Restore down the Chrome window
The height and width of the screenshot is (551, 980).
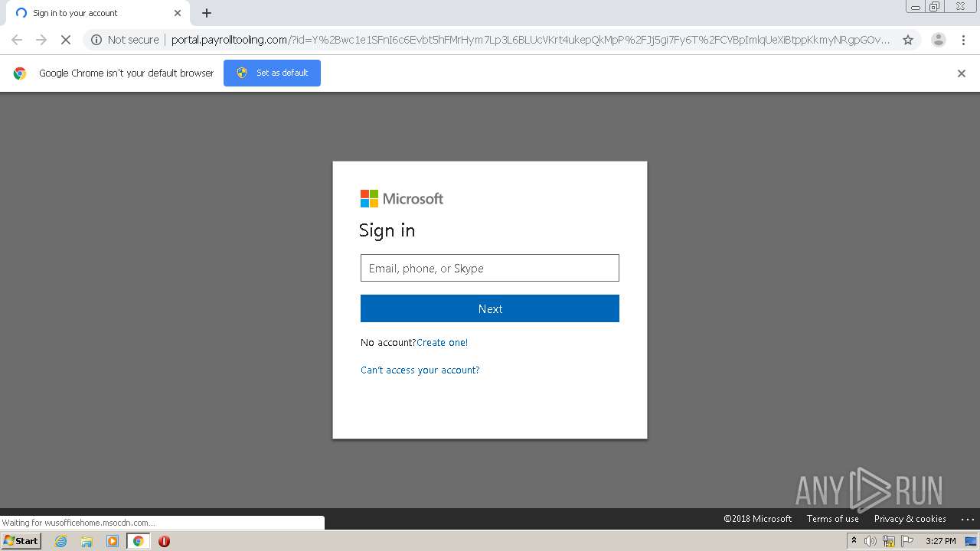tap(935, 7)
